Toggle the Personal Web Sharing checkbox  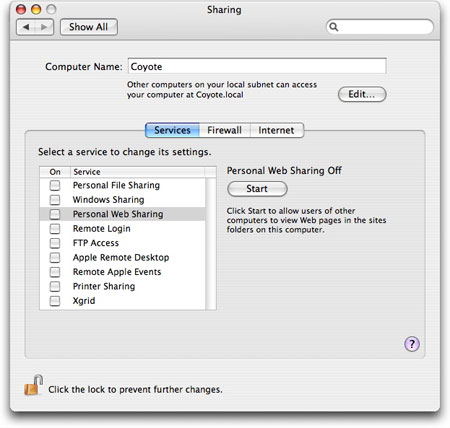click(55, 214)
